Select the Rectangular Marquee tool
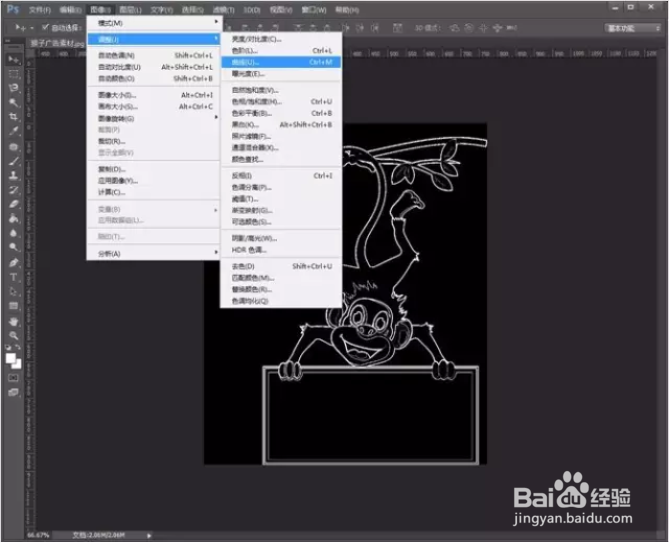The width and height of the screenshot is (669, 542). pos(13,74)
